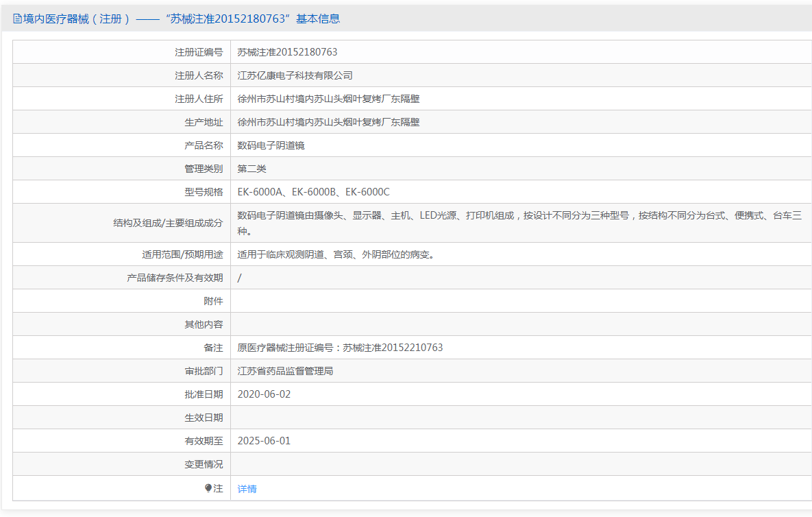Select registration number 苏械注准20152180763 in table
This screenshot has width=812, height=517.
pos(287,52)
